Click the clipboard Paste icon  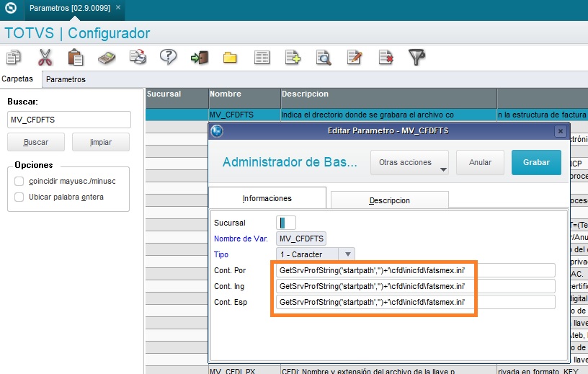pos(76,58)
